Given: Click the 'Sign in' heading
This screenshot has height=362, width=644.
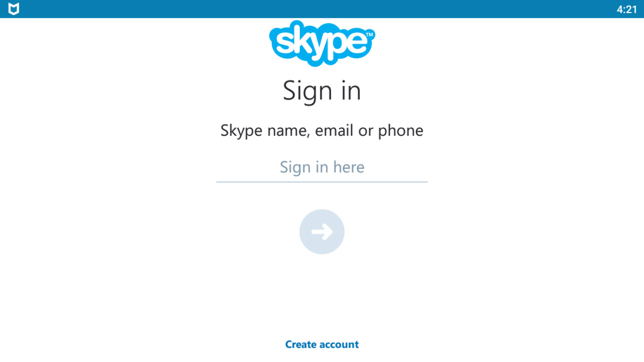Looking at the screenshot, I should pyautogui.click(x=322, y=90).
